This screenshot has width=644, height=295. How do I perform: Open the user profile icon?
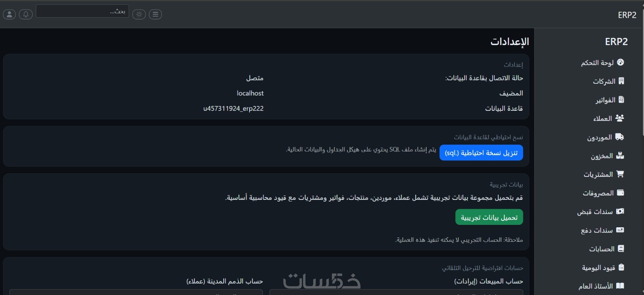tap(9, 15)
